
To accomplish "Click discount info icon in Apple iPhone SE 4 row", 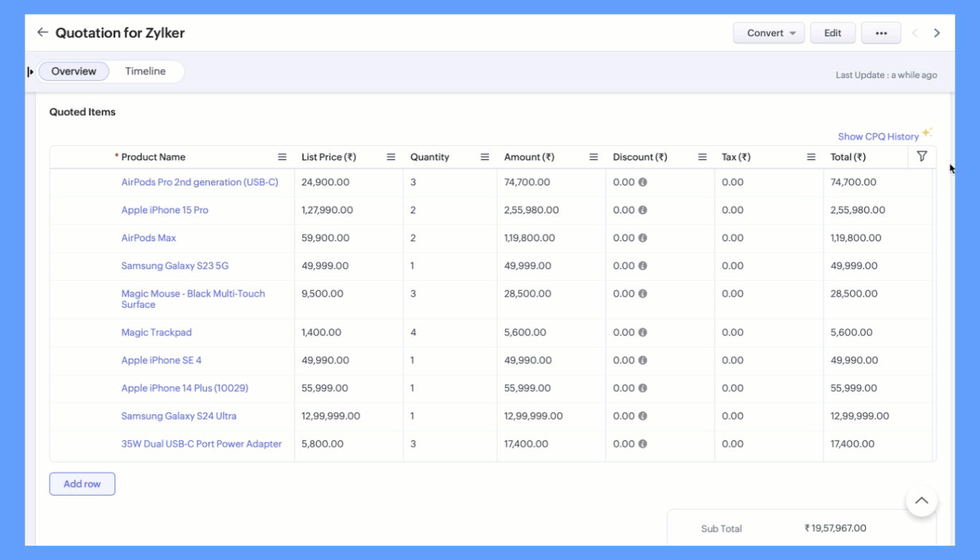I will point(643,360).
